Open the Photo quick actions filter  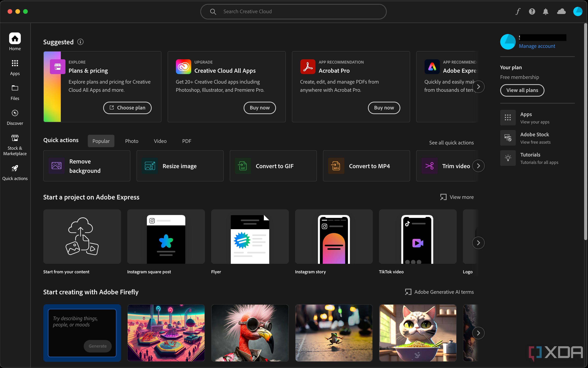tap(132, 141)
